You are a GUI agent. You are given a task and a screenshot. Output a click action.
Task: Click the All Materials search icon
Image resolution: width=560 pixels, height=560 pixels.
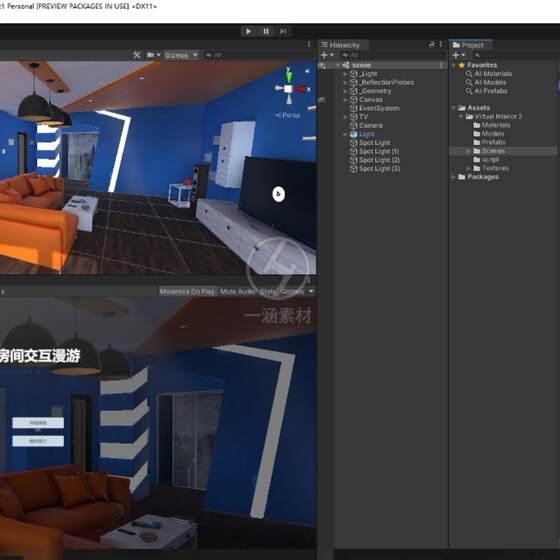(x=469, y=74)
